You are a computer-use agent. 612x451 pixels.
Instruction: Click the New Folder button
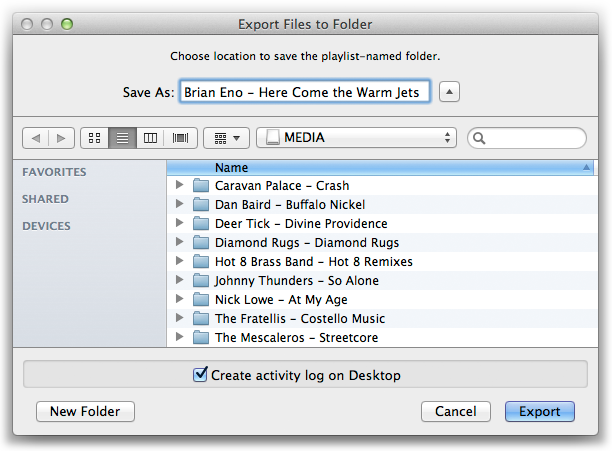point(85,412)
